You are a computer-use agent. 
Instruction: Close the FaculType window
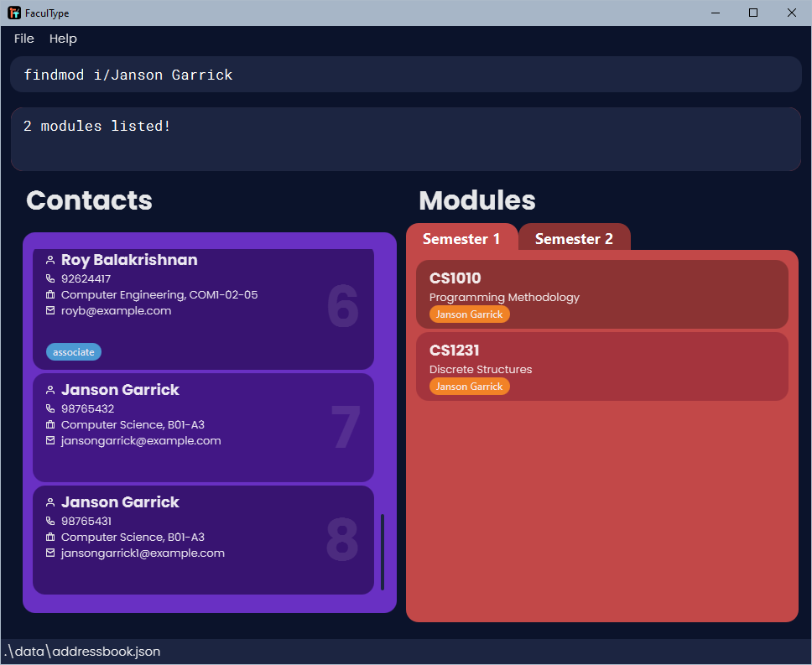pyautogui.click(x=792, y=13)
